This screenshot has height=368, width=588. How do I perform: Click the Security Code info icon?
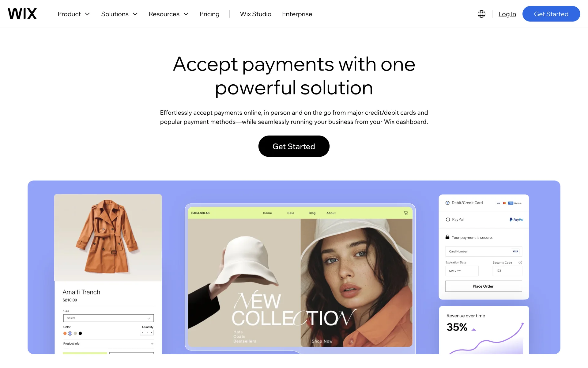pos(520,263)
